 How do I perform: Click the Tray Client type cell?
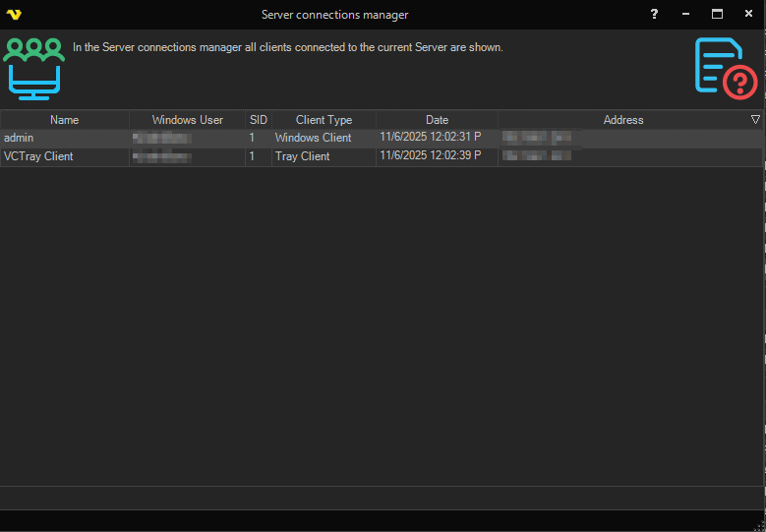tap(302, 156)
